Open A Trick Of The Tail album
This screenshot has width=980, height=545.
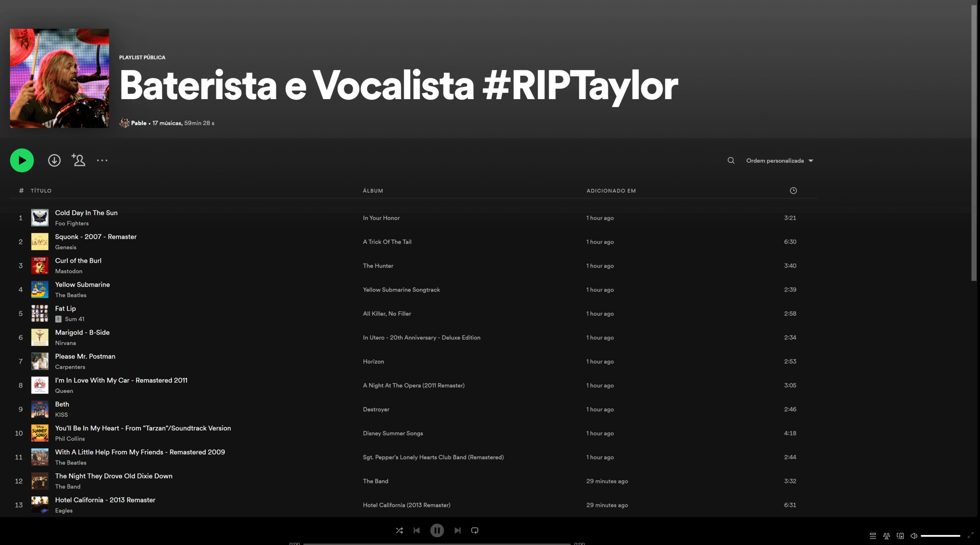387,242
